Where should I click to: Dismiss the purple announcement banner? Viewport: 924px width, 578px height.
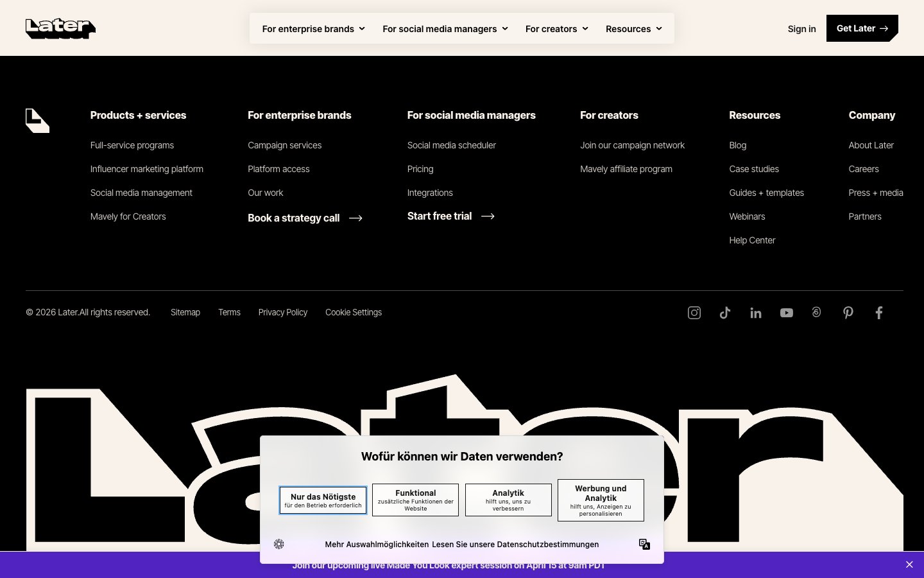pos(909,565)
